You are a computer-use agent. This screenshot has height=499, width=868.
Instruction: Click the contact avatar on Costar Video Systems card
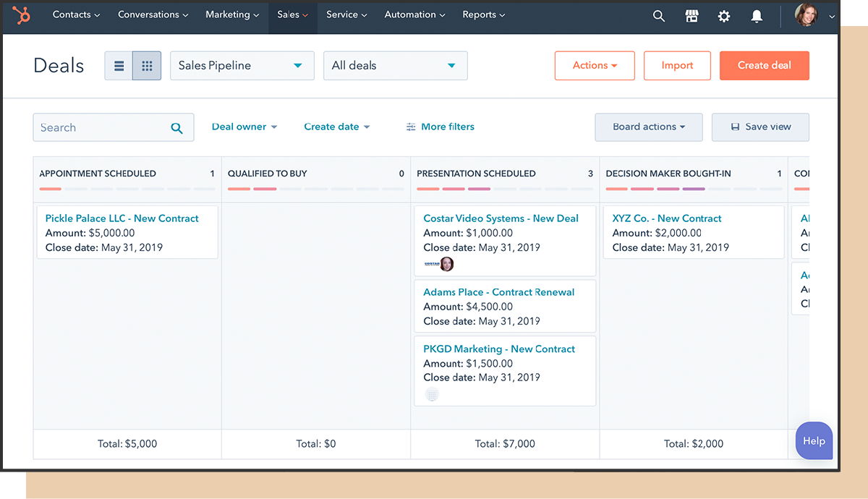tap(447, 264)
